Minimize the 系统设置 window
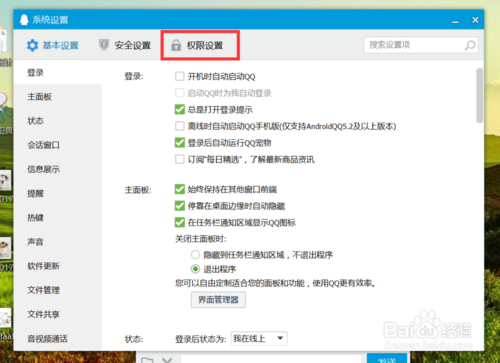The image size is (500, 363). point(455,21)
